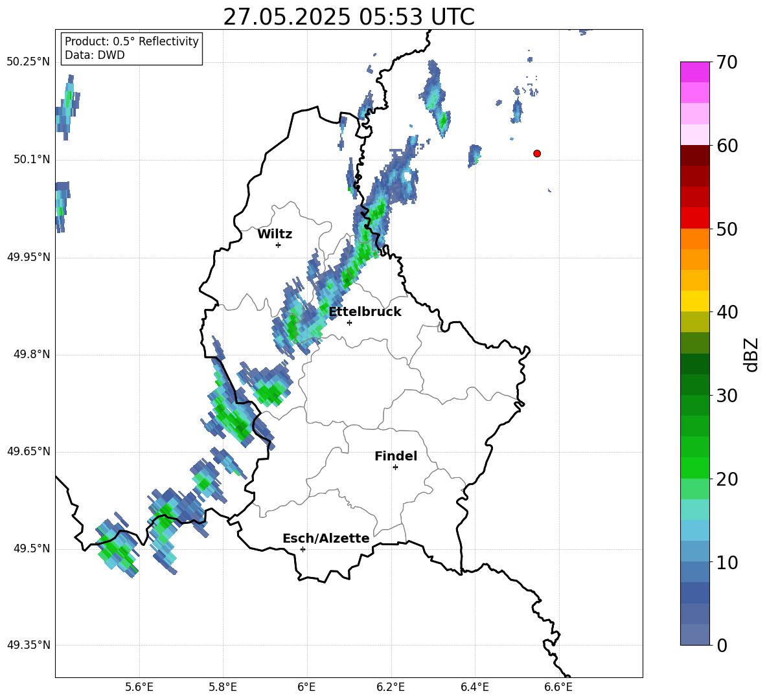Click the 50.1°N latitude label
The image size is (767, 700).
click(x=32, y=160)
